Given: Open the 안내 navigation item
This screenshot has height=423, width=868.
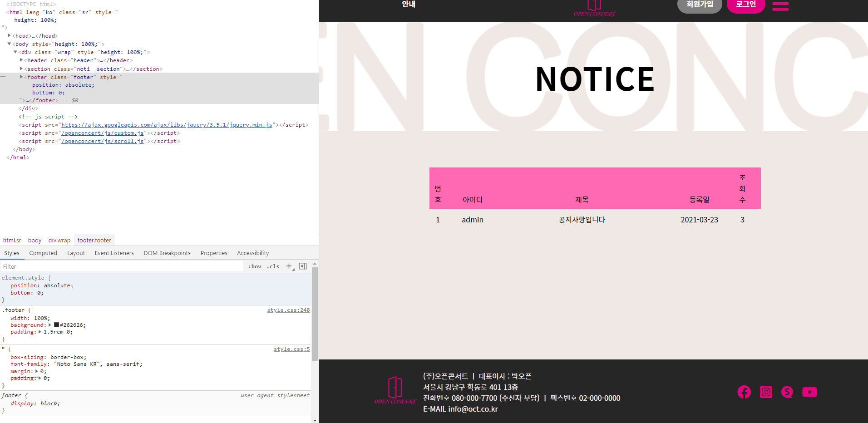Looking at the screenshot, I should (x=409, y=4).
